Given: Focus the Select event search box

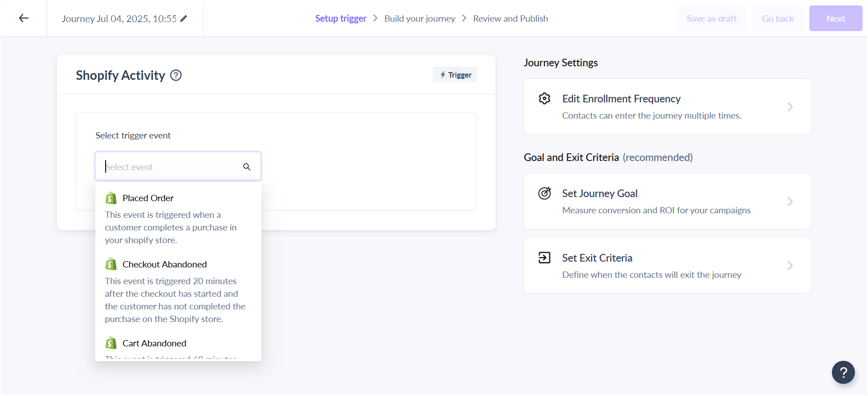Looking at the screenshot, I should point(178,166).
